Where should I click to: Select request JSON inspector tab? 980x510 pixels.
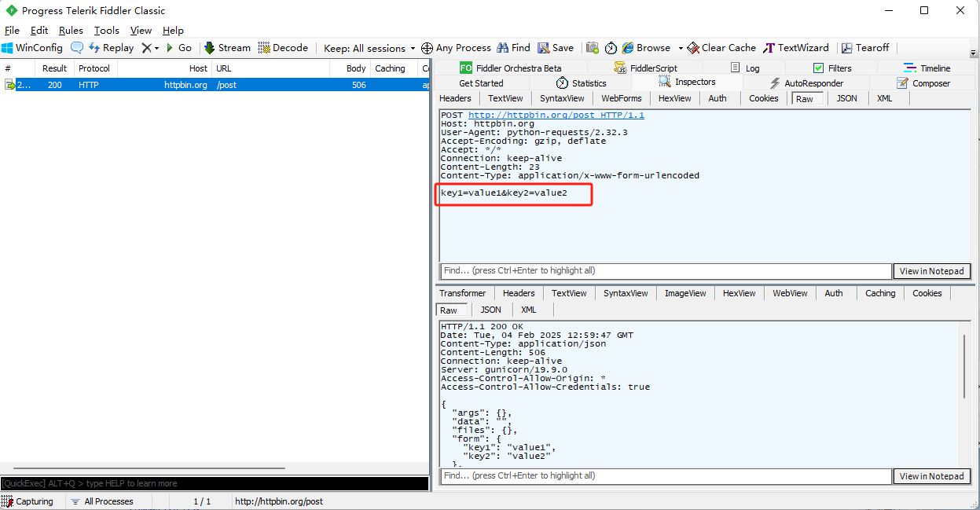pyautogui.click(x=846, y=98)
